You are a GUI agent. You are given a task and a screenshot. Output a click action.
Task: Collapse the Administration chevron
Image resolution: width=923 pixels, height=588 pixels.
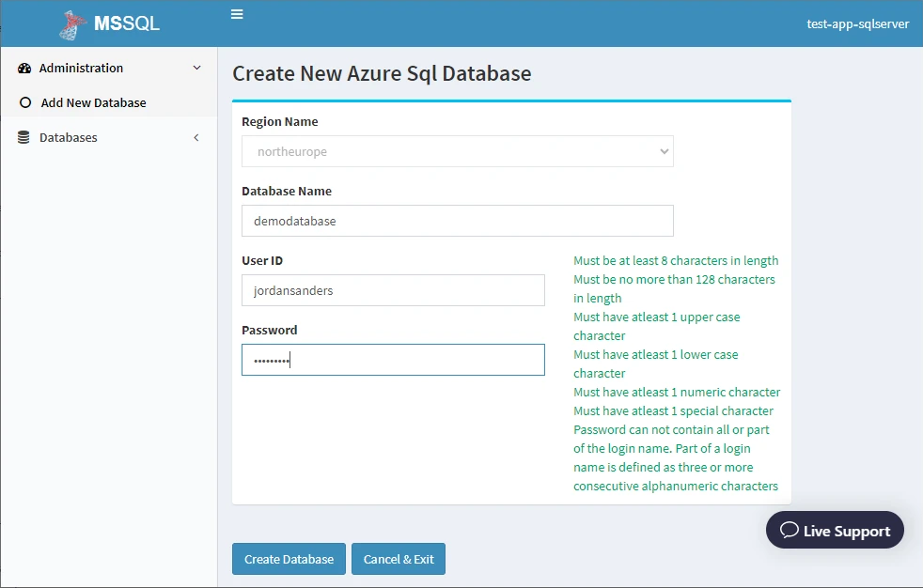(197, 68)
